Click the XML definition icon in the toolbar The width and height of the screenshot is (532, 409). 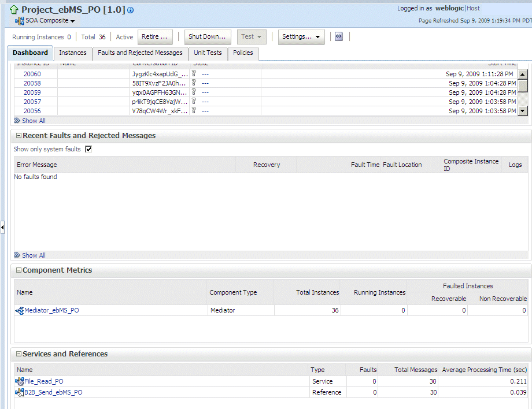pyautogui.click(x=338, y=36)
